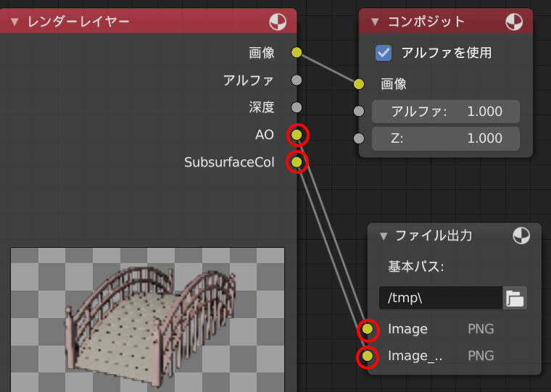Click the 画像 output socket on レンダーレイヤー
The image size is (551, 392).
click(297, 53)
